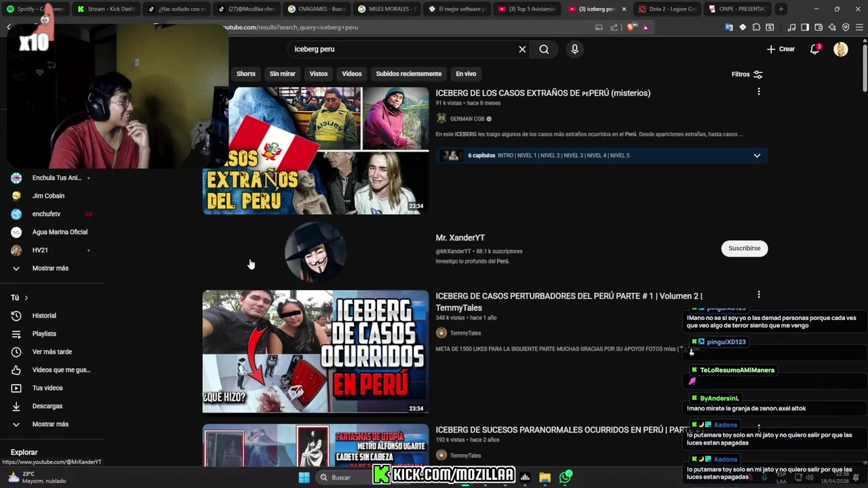Open the Brave Wallet icon
Viewport: 868px width, 488px height.
818,27
